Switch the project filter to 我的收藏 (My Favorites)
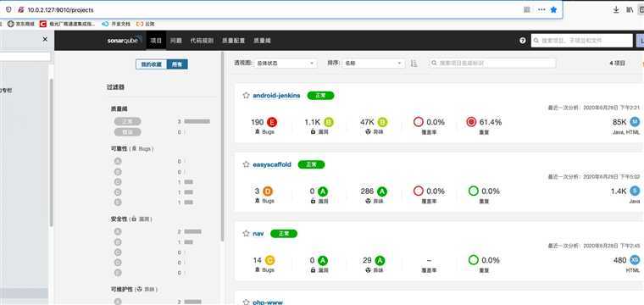The height and width of the screenshot is (305, 644). (151, 64)
